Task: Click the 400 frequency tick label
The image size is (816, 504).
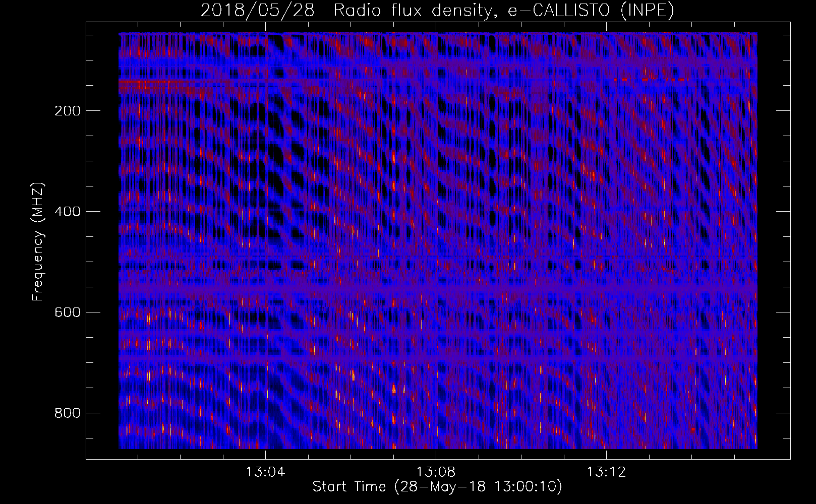Action: pos(67,212)
